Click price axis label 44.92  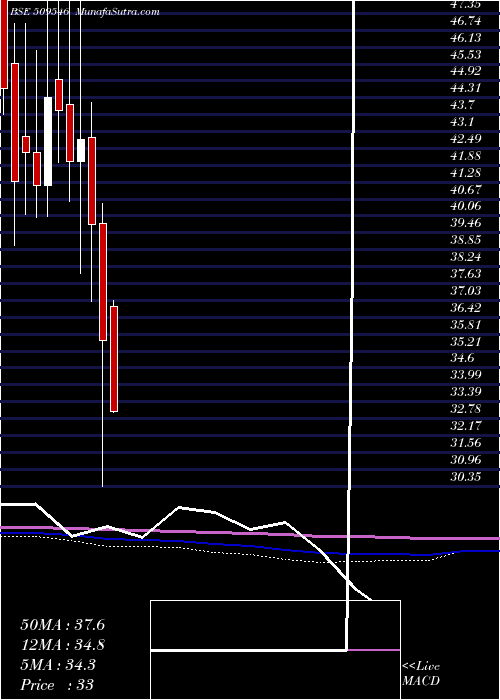466,71
